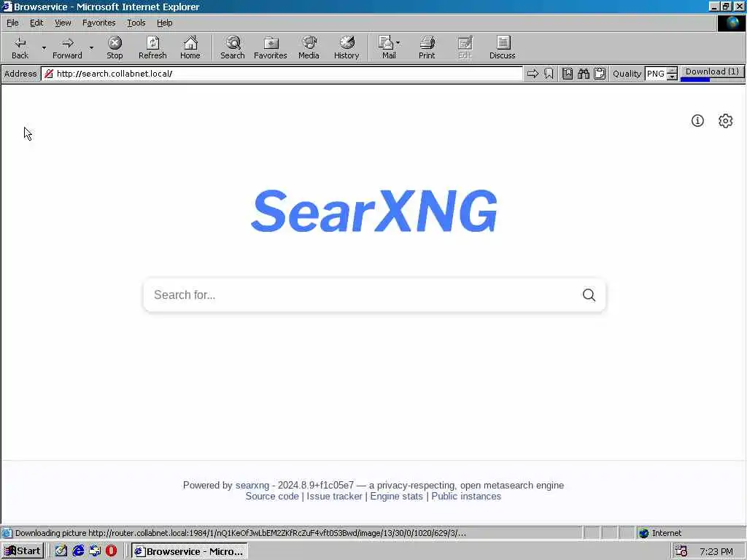Launch Opera from quick launch

(111, 551)
